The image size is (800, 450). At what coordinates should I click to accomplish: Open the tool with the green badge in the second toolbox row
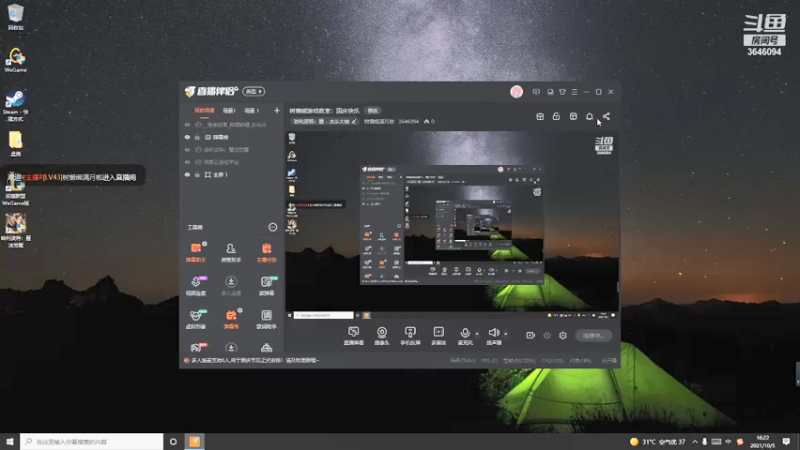(266, 286)
